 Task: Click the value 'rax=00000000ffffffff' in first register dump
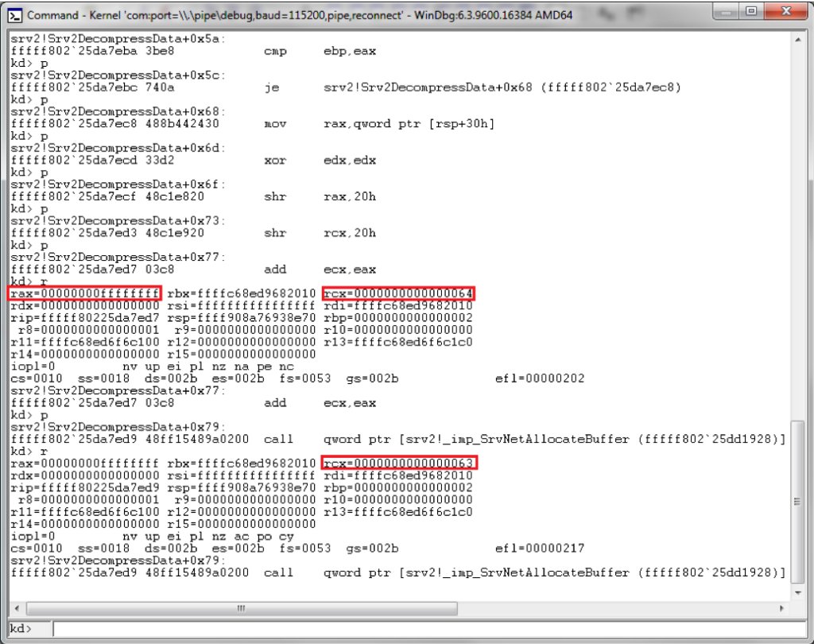85,293
